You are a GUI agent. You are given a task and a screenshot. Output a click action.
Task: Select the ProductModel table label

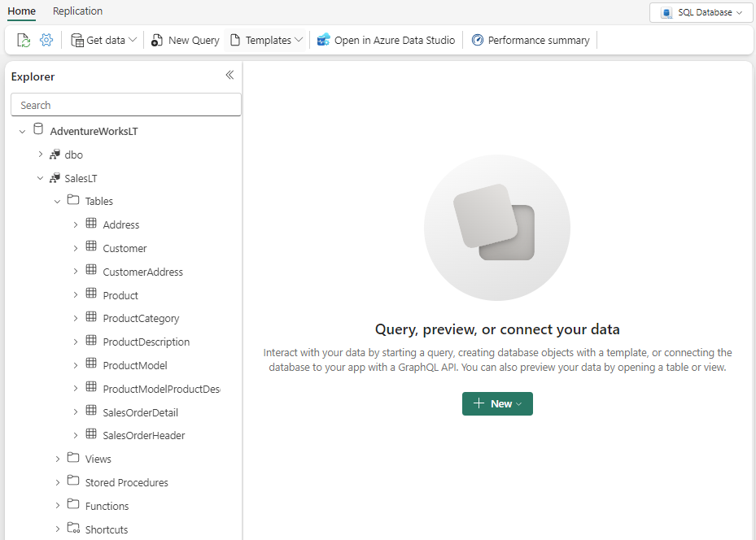[135, 366]
